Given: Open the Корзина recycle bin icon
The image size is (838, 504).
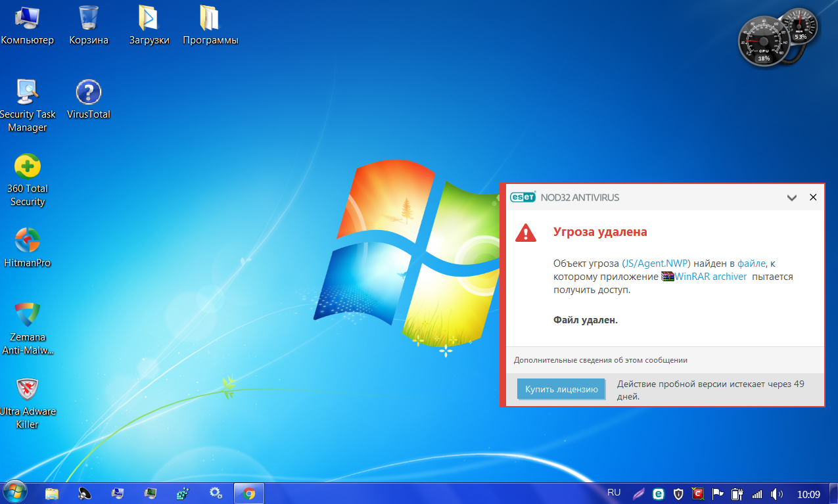Looking at the screenshot, I should pyautogui.click(x=89, y=25).
